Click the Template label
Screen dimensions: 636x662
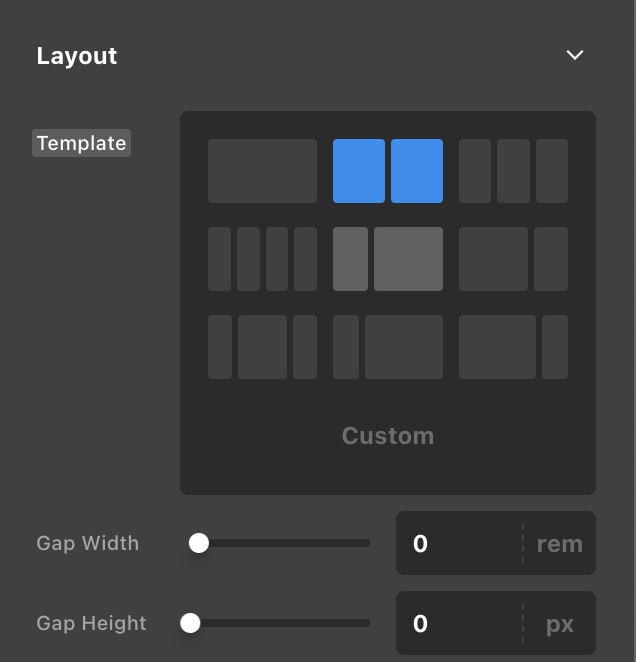(x=82, y=143)
